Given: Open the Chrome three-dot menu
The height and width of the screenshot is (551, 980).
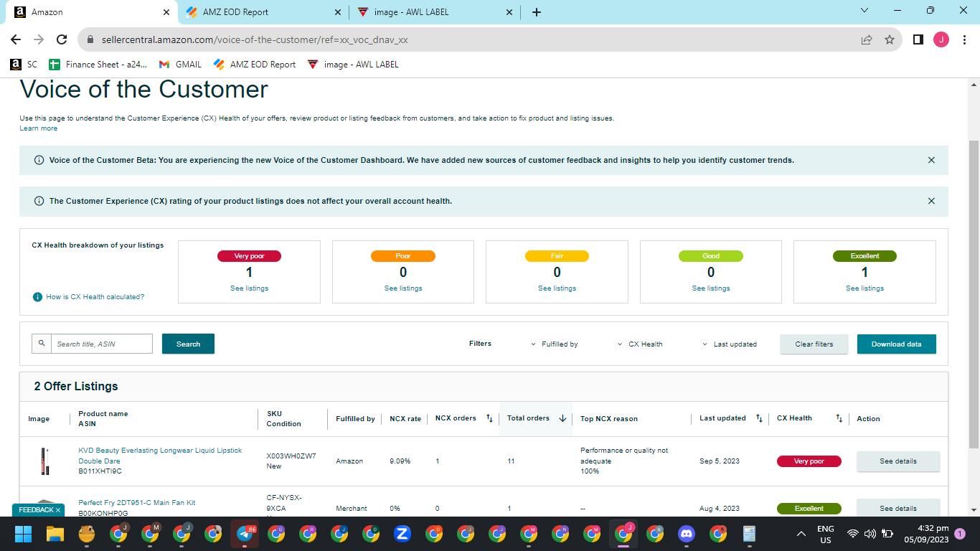Looking at the screenshot, I should pos(963,40).
